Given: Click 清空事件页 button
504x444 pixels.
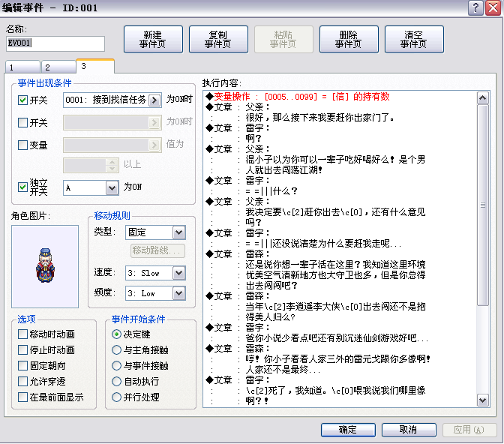Looking at the screenshot, I should coord(414,40).
